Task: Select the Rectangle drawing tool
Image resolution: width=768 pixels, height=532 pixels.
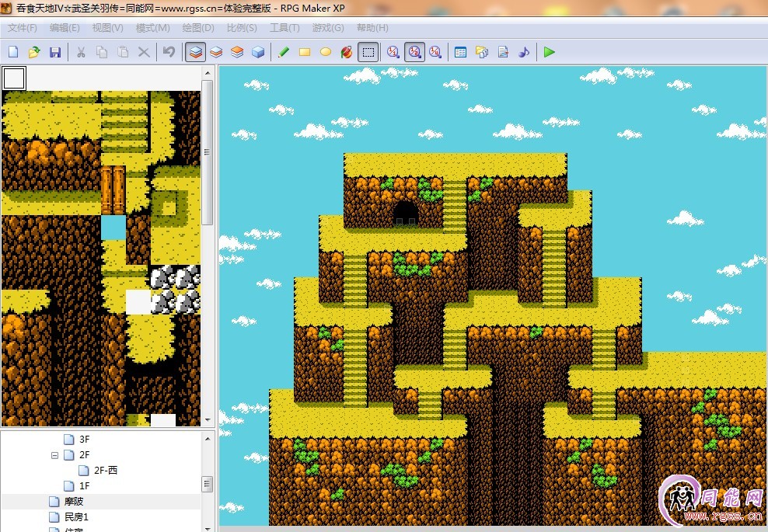Action: [x=305, y=52]
